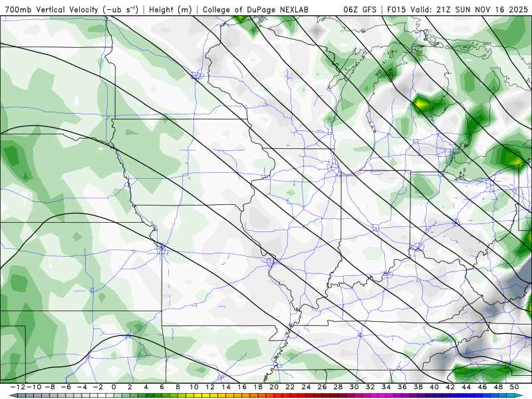
Task: Click the "42" color scale label
Action: point(450,387)
